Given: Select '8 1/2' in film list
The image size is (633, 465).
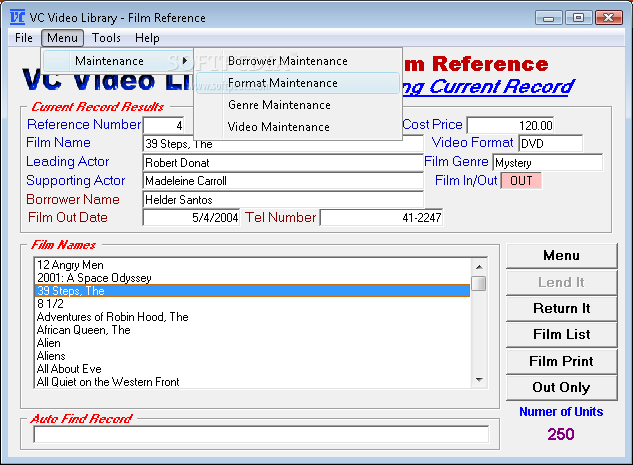Looking at the screenshot, I should [252, 304].
